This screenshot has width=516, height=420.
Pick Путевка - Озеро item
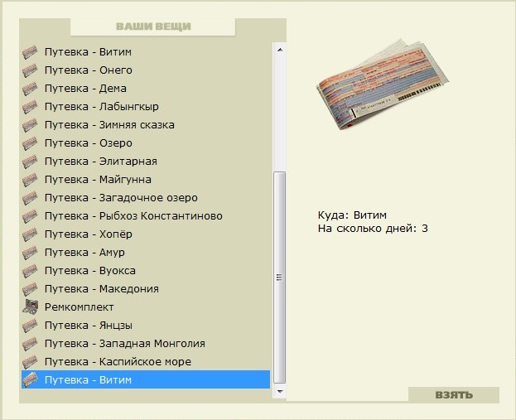point(146,143)
